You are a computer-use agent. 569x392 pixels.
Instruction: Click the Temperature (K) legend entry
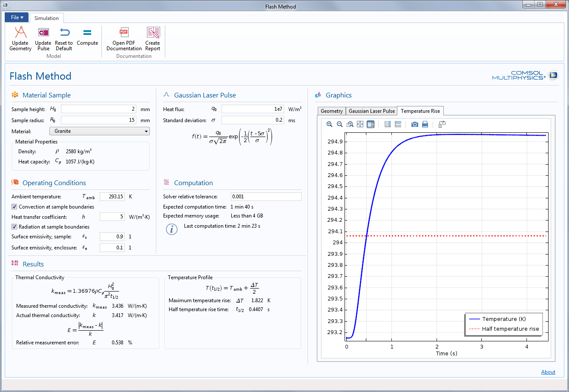pyautogui.click(x=504, y=319)
